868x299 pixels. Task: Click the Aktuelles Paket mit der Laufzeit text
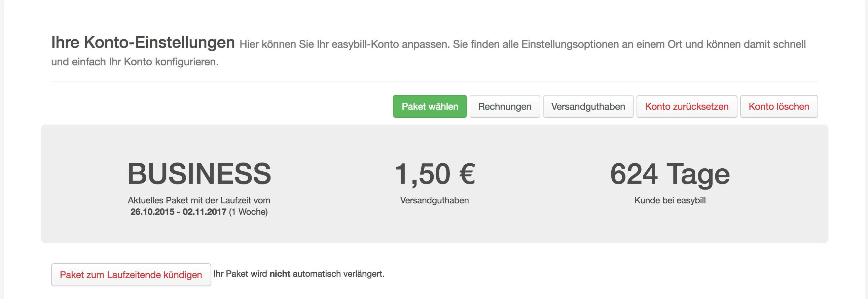199,201
